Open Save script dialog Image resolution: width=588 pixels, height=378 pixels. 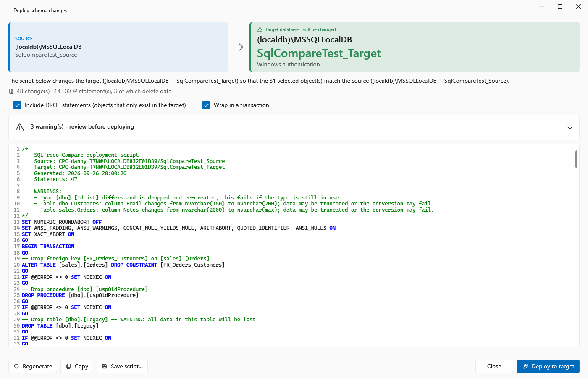pos(122,366)
